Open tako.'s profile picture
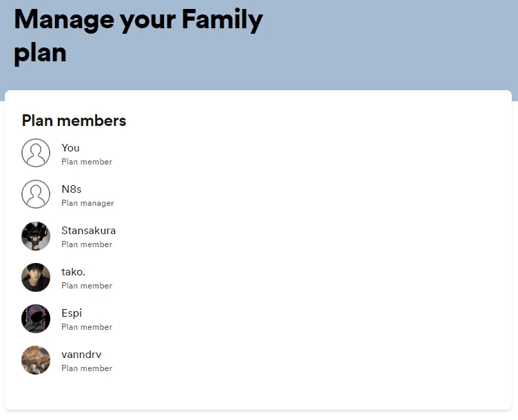The width and height of the screenshot is (518, 420). click(36, 277)
